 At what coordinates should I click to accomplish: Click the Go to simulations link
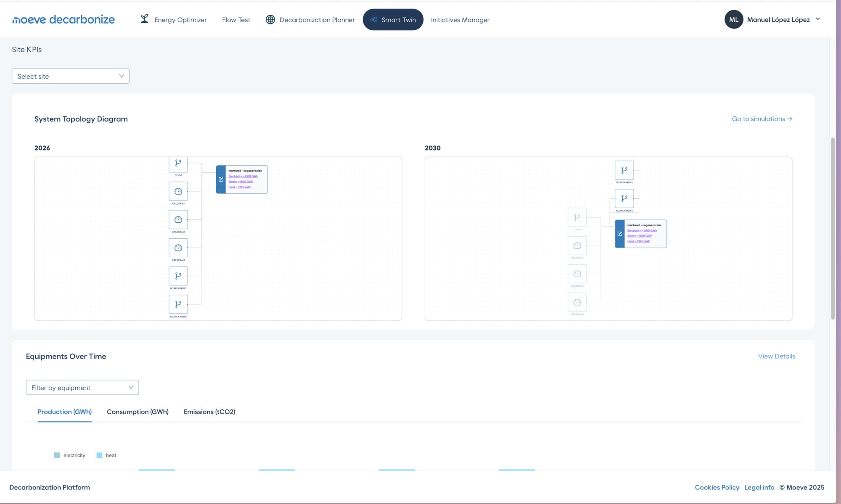pos(762,119)
